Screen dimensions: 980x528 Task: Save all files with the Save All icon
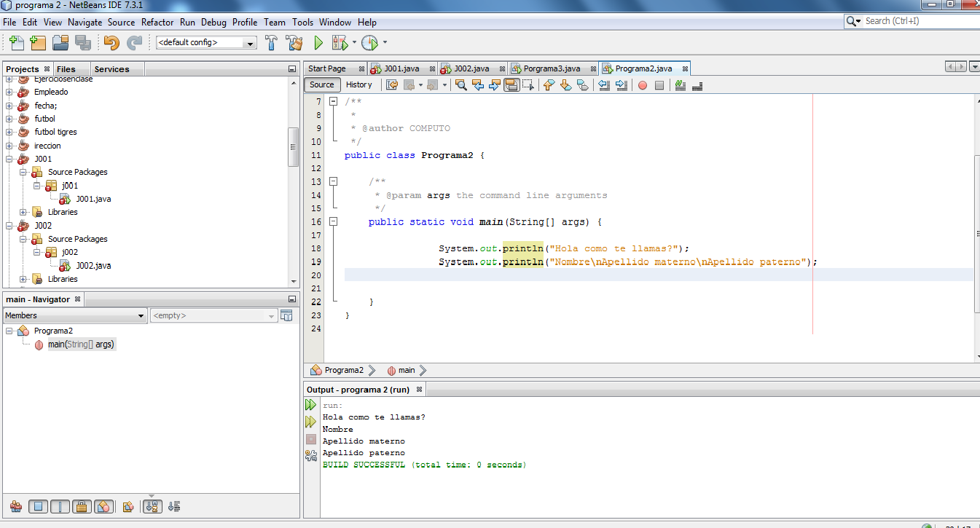(x=82, y=44)
